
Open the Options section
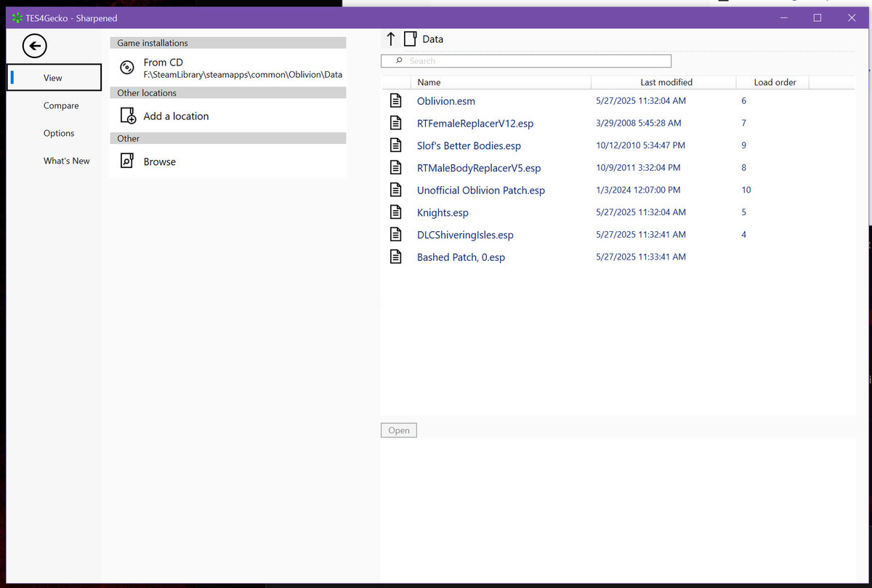pos(59,133)
